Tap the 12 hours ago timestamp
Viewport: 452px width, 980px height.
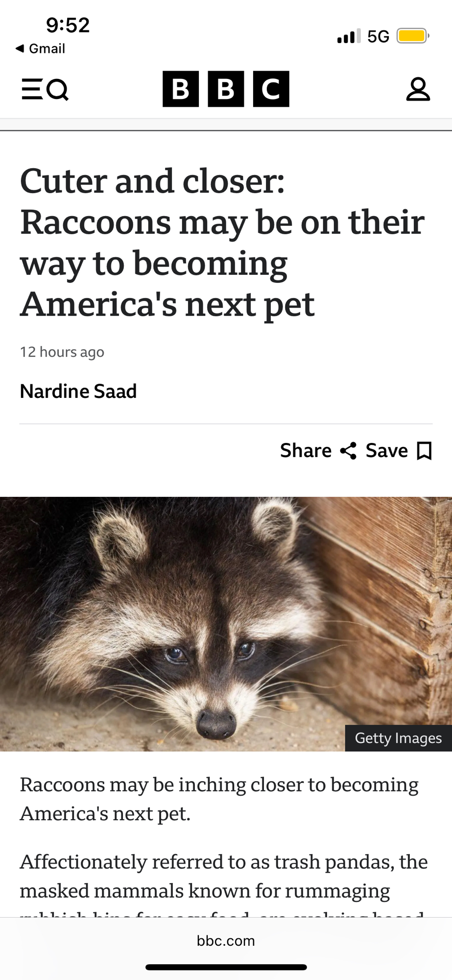tap(62, 352)
